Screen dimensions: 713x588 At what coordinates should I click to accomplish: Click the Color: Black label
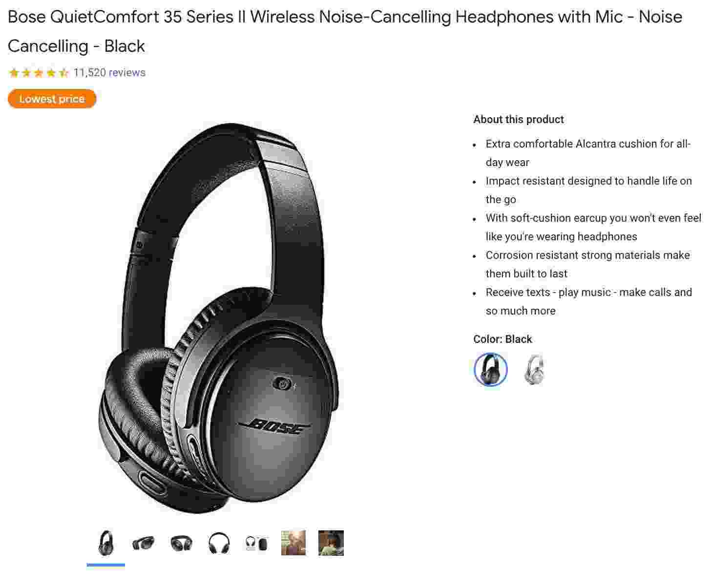pos(503,339)
